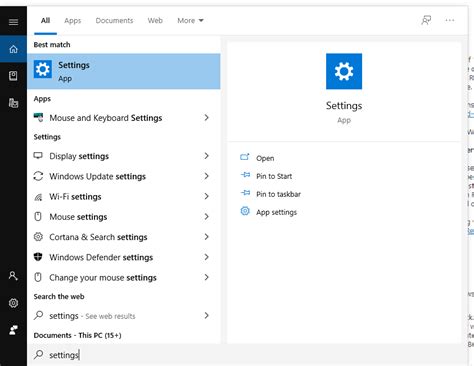Click Open in the preview pane

[265, 158]
